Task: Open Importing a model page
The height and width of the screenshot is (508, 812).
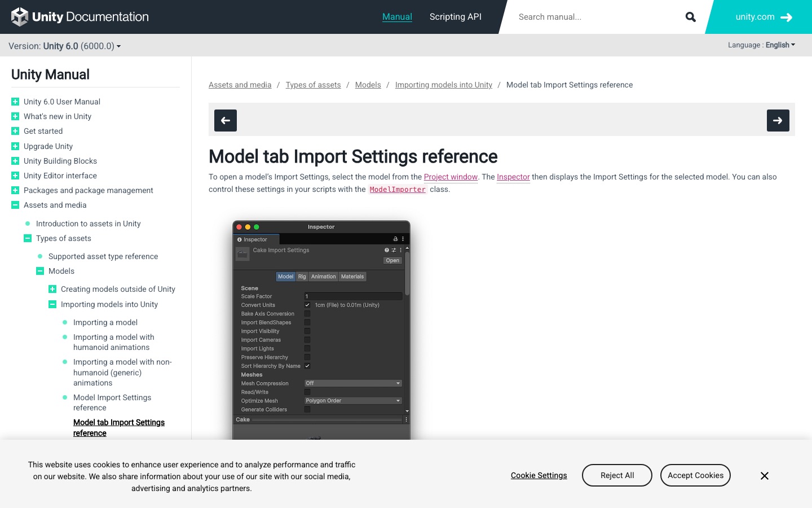Action: (x=105, y=322)
